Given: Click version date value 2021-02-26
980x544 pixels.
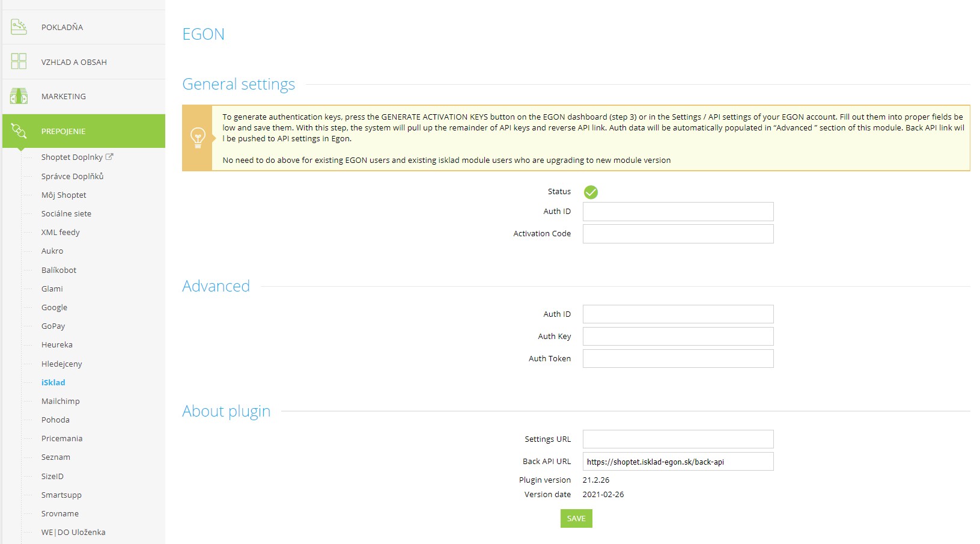Looking at the screenshot, I should tap(603, 494).
